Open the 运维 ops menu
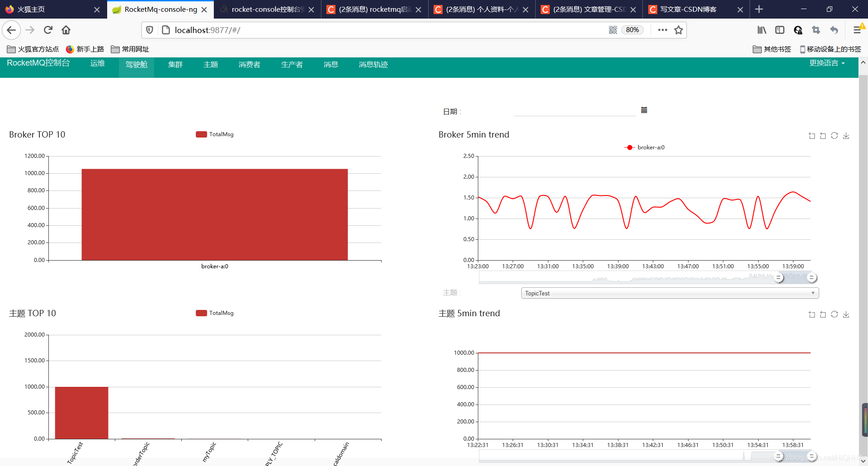Image resolution: width=868 pixels, height=466 pixels. [98, 63]
